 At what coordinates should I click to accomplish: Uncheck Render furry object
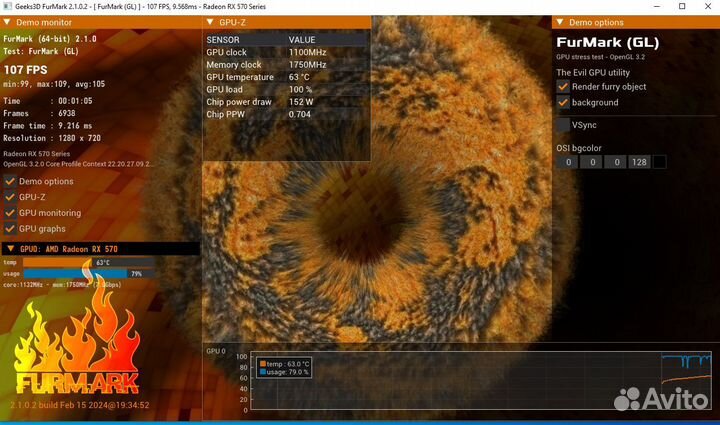click(x=563, y=87)
